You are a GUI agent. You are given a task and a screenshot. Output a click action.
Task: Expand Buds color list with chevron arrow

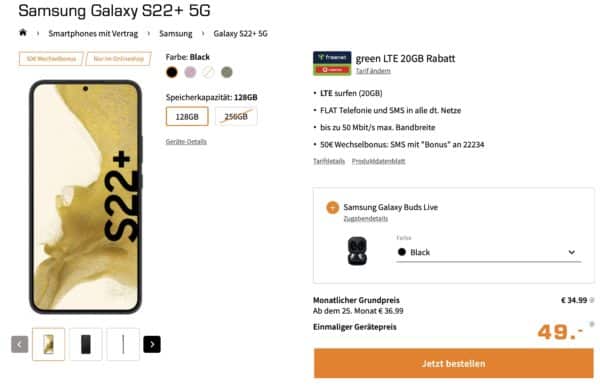(x=572, y=252)
